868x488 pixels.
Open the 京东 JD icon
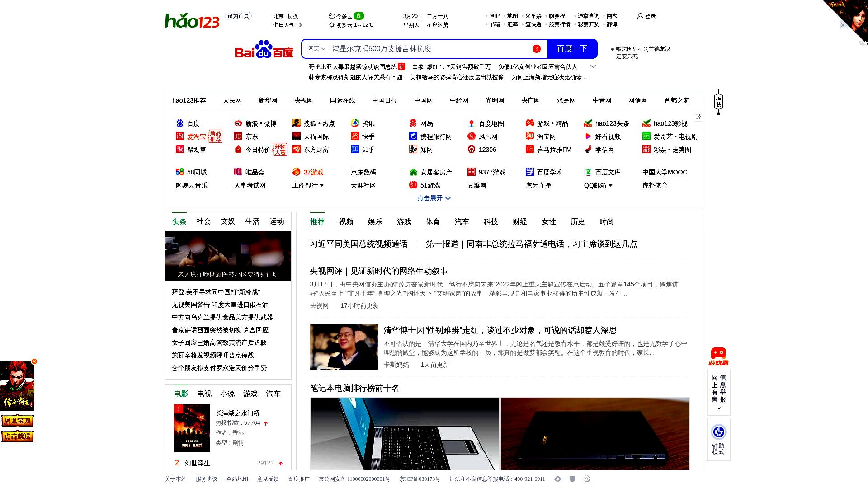[x=238, y=136]
